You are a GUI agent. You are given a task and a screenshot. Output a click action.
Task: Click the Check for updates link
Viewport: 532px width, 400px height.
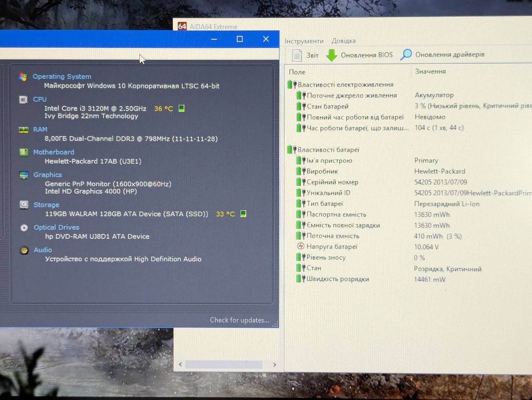point(239,320)
